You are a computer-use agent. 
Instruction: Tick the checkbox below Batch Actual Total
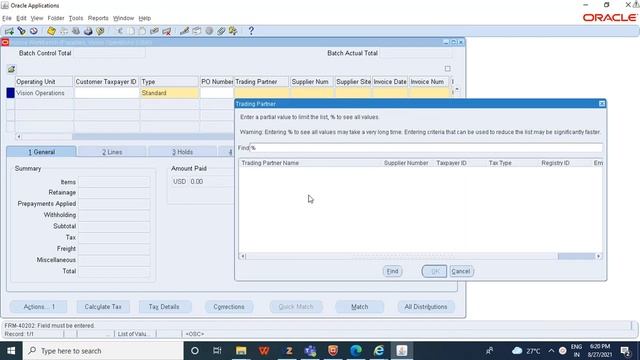coord(448,69)
